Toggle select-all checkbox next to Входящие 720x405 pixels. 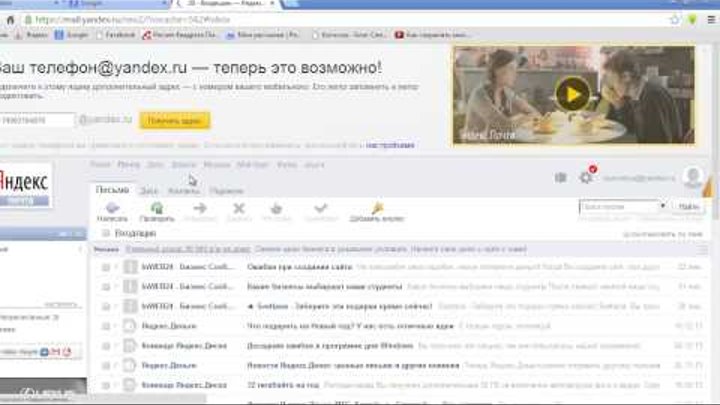(105, 233)
